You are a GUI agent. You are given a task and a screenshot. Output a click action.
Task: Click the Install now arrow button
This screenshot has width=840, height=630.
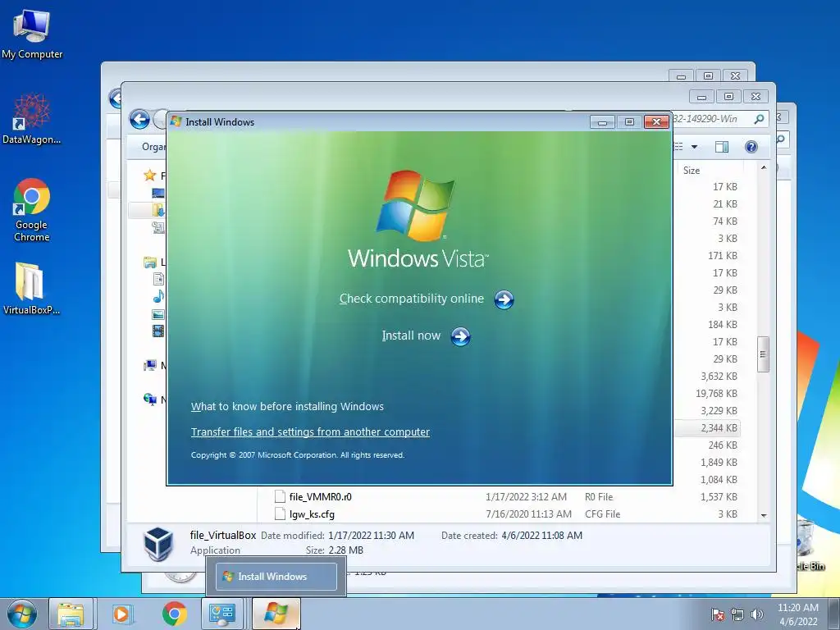click(460, 336)
